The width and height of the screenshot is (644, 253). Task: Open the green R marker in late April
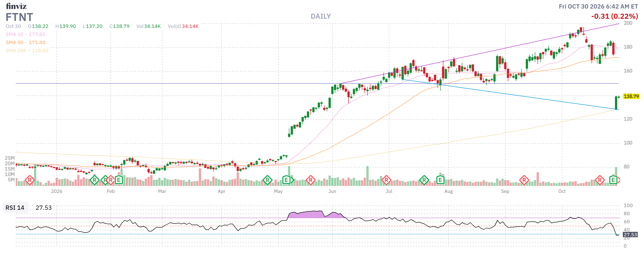click(x=267, y=180)
